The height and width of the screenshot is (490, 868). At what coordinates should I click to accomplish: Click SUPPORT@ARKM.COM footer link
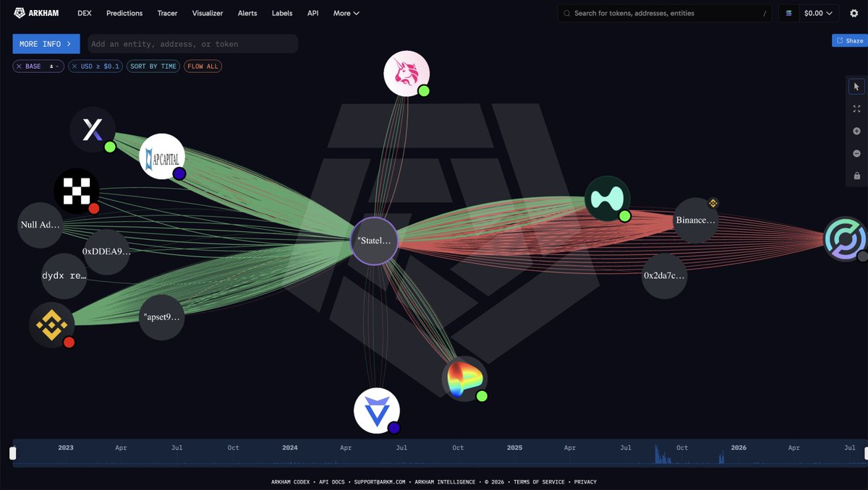[381, 482]
